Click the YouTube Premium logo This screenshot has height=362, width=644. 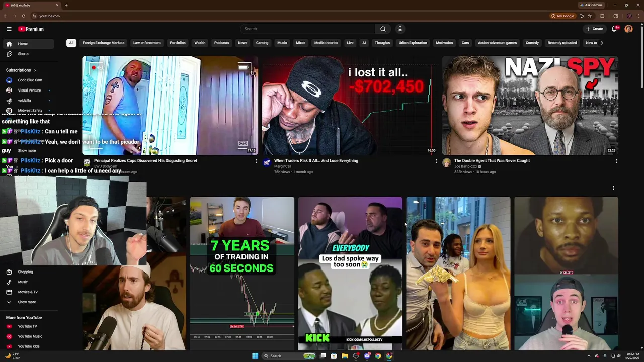click(31, 29)
